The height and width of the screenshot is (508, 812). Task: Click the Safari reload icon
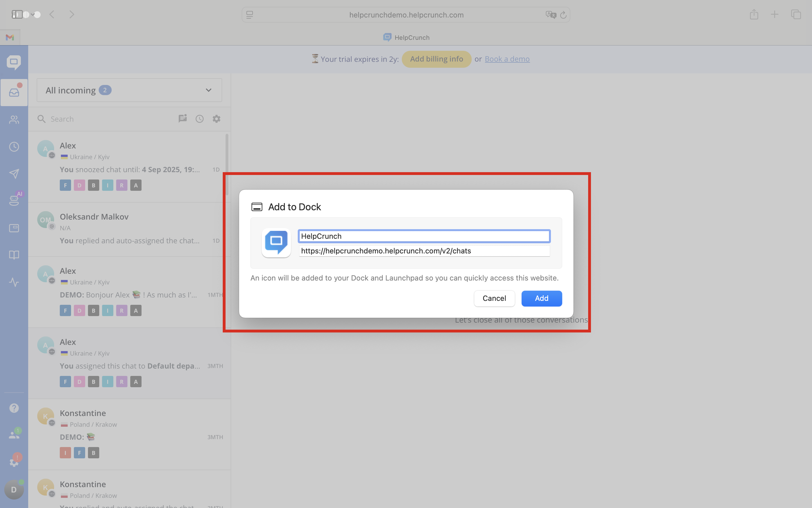click(x=563, y=15)
